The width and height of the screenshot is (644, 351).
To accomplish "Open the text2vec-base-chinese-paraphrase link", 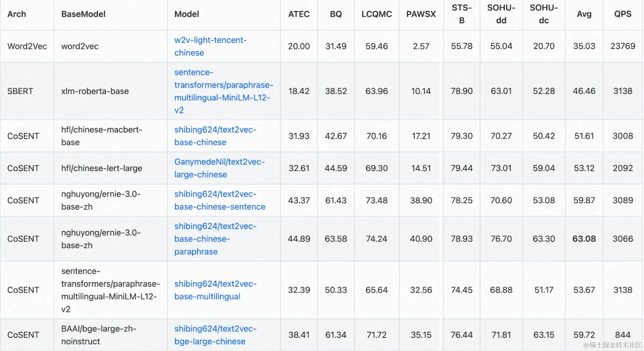I will pyautogui.click(x=215, y=239).
